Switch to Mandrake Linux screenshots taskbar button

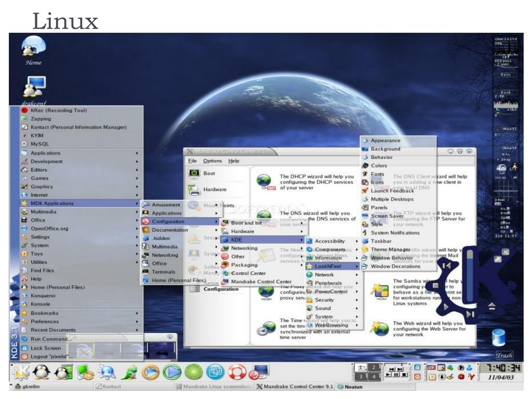pyautogui.click(x=215, y=387)
